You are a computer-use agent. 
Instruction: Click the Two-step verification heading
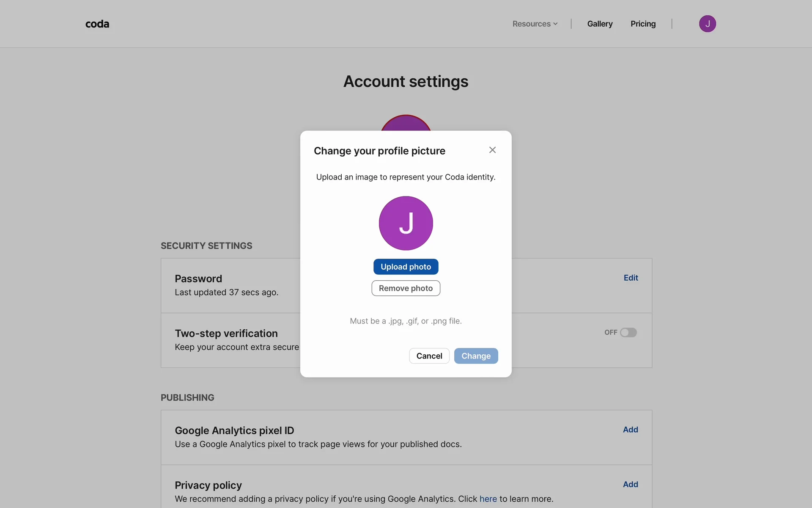226,334
